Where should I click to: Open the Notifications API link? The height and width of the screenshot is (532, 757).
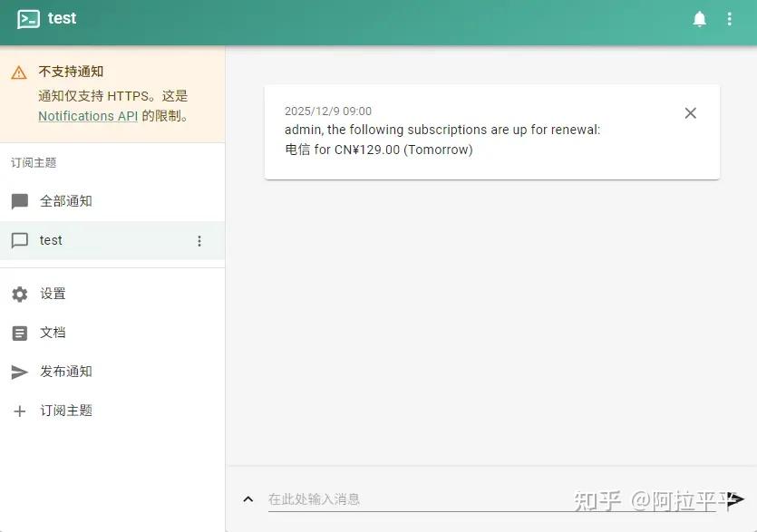pos(88,116)
